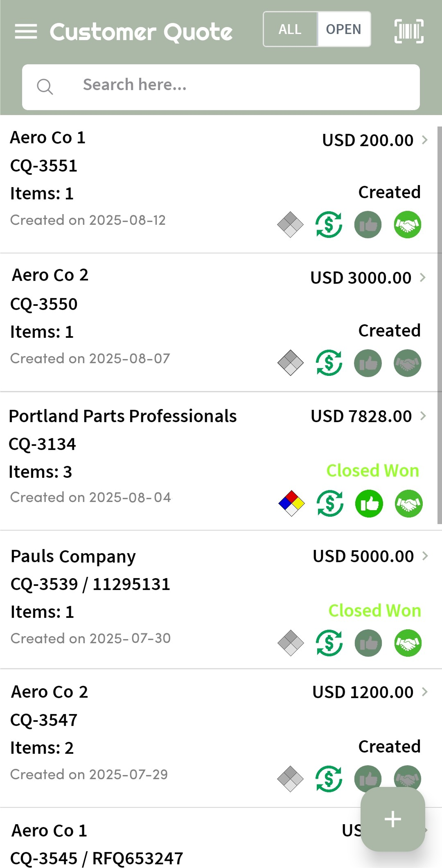Click handshake icon on CQ-3539 quote
This screenshot has height=868, width=442.
(408, 643)
